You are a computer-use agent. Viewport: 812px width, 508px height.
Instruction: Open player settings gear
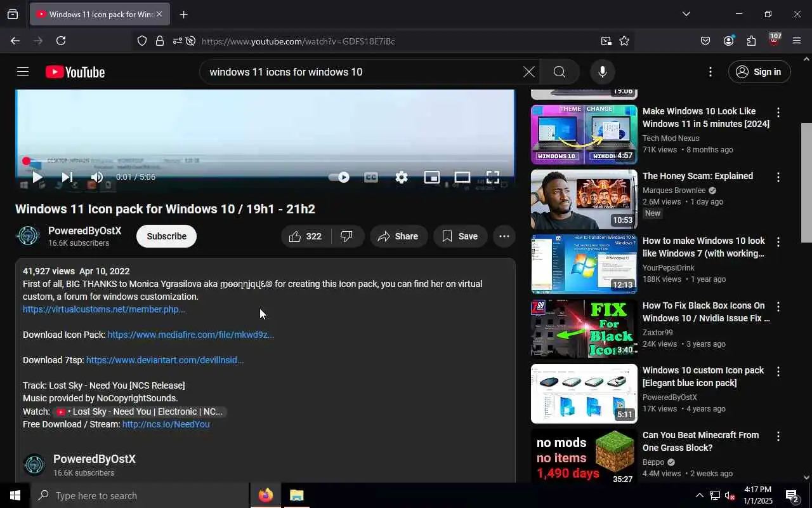click(x=401, y=177)
